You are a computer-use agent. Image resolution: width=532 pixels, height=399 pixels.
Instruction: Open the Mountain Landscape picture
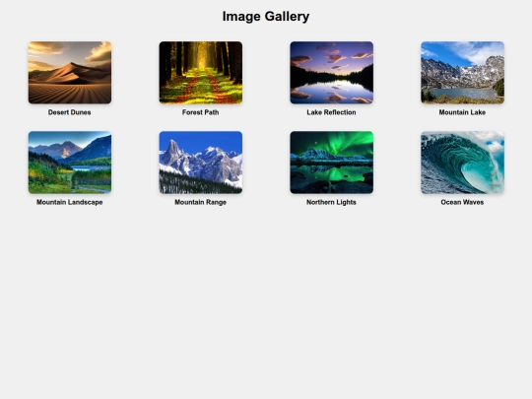click(70, 163)
